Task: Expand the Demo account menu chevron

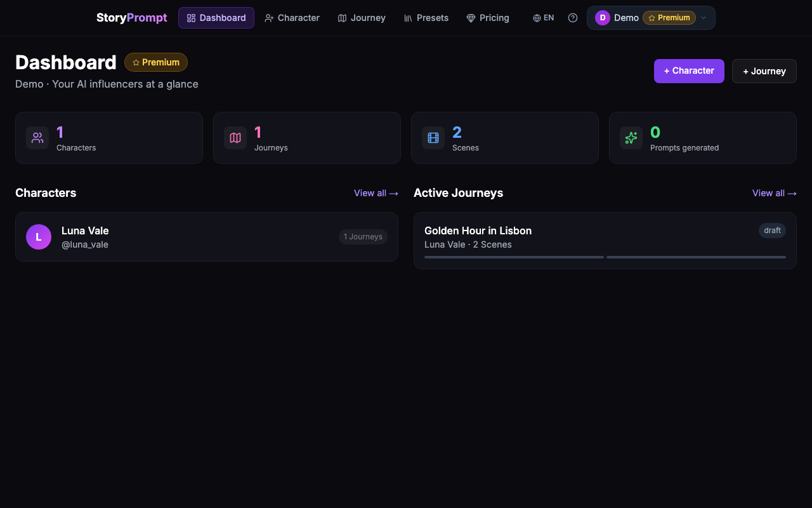Action: click(704, 18)
